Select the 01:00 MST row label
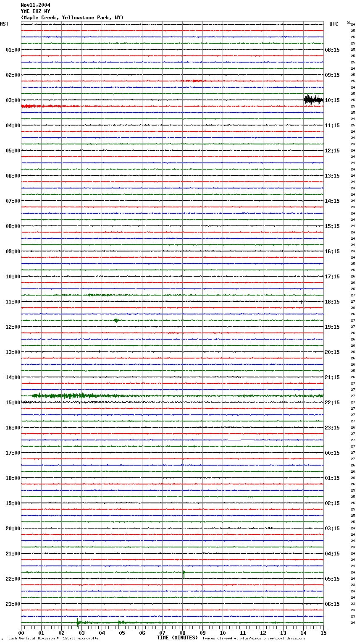 (x=13, y=50)
